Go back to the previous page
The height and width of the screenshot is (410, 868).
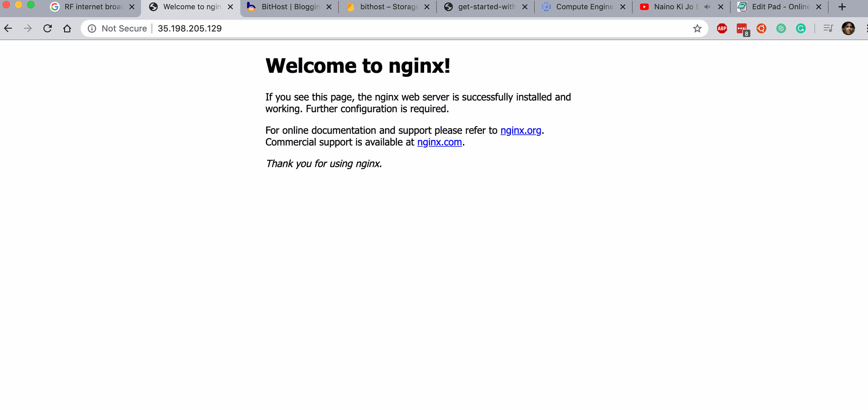point(8,29)
